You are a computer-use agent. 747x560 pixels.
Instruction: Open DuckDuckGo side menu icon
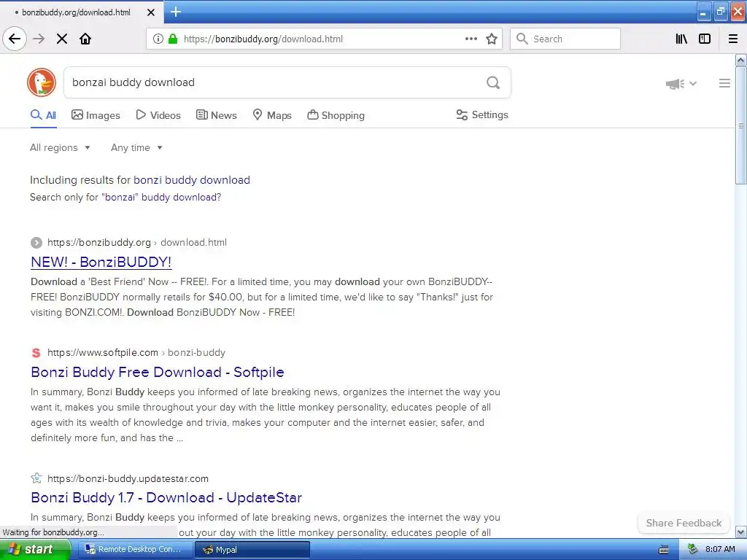(724, 83)
